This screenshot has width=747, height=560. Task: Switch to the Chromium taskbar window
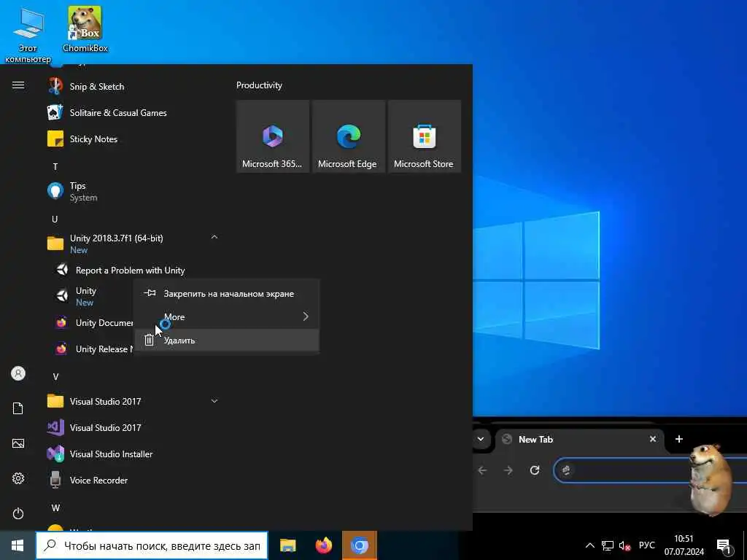pos(360,545)
